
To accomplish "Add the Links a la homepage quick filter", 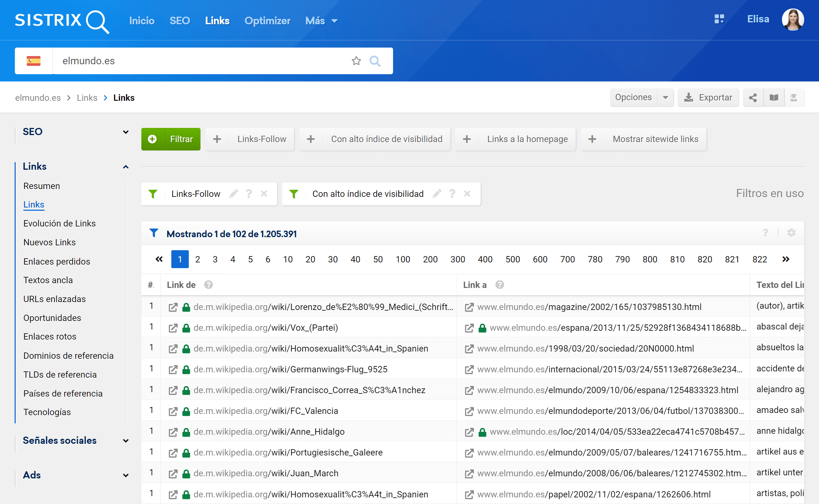I will coord(515,139).
